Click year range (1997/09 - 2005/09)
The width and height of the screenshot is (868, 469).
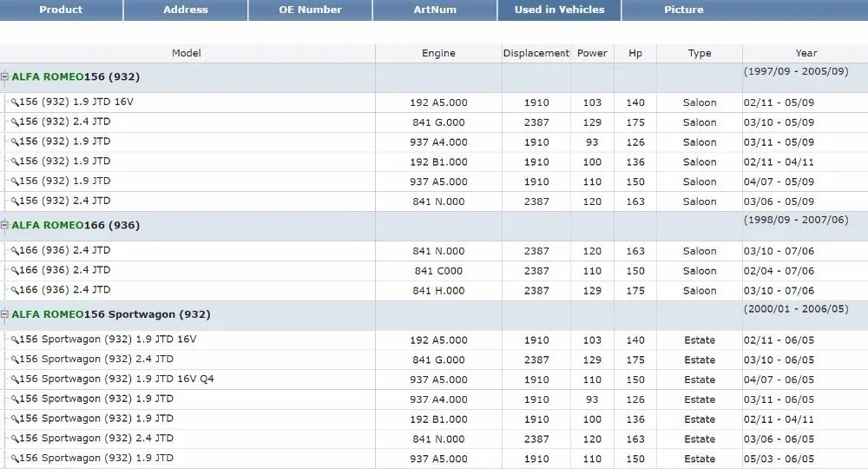796,71
